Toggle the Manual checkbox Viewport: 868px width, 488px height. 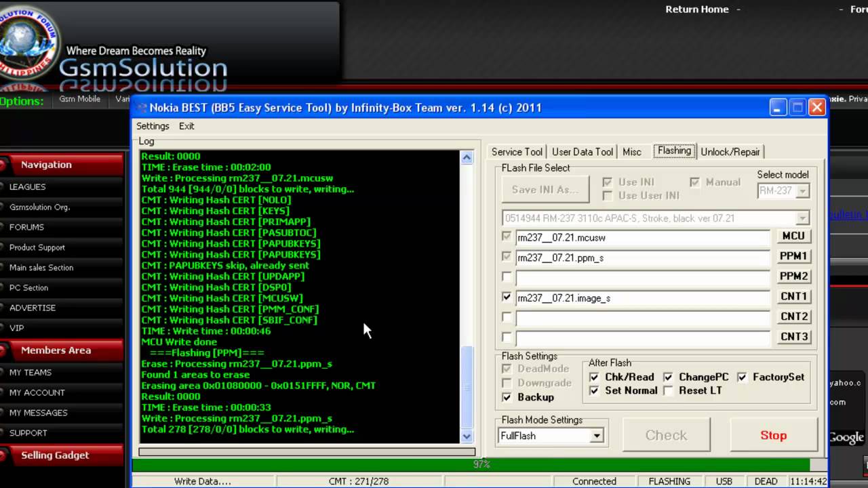pos(694,182)
